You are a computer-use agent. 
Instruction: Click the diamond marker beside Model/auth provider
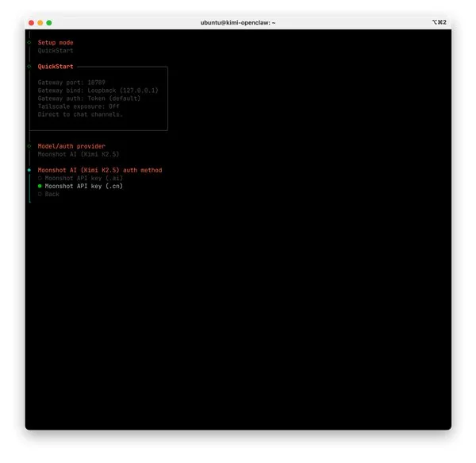(x=29, y=146)
